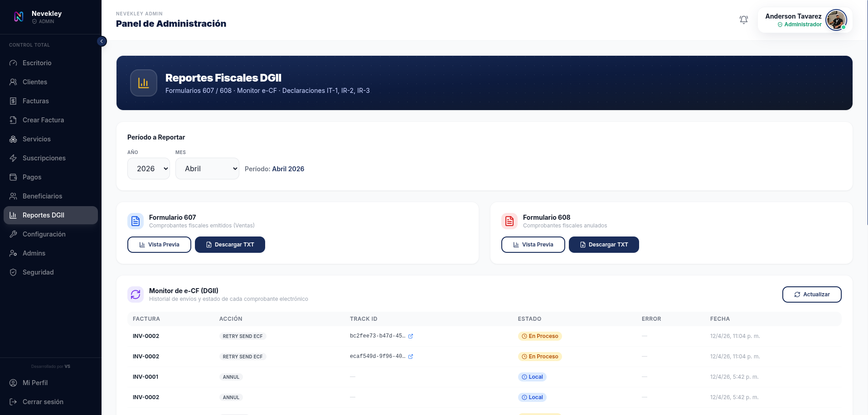Click Cerrar sesión to log out
This screenshot has width=868, height=415.
51,402
